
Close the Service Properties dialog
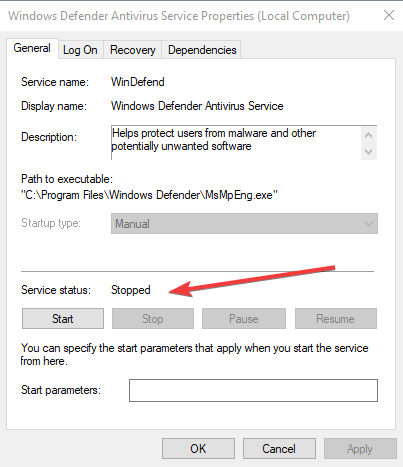pyautogui.click(x=389, y=15)
